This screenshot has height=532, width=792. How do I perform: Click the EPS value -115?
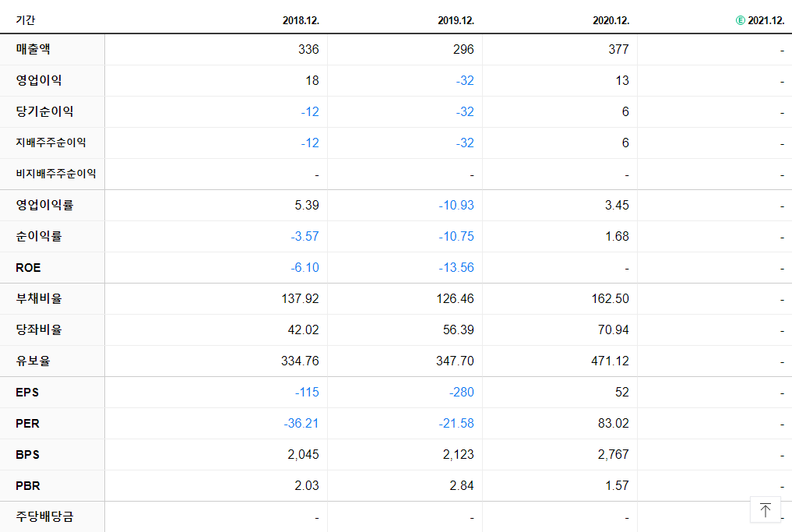pyautogui.click(x=307, y=393)
